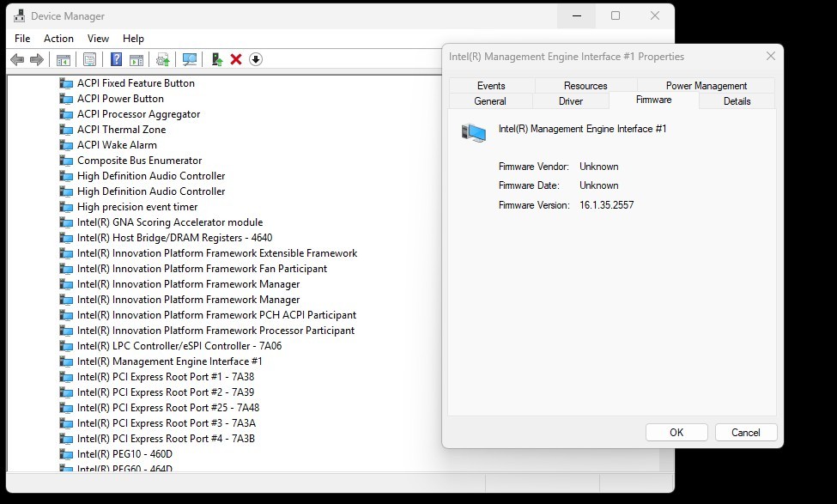Image resolution: width=837 pixels, height=504 pixels.
Task: Scan for hardware changes monitor icon
Action: point(190,59)
